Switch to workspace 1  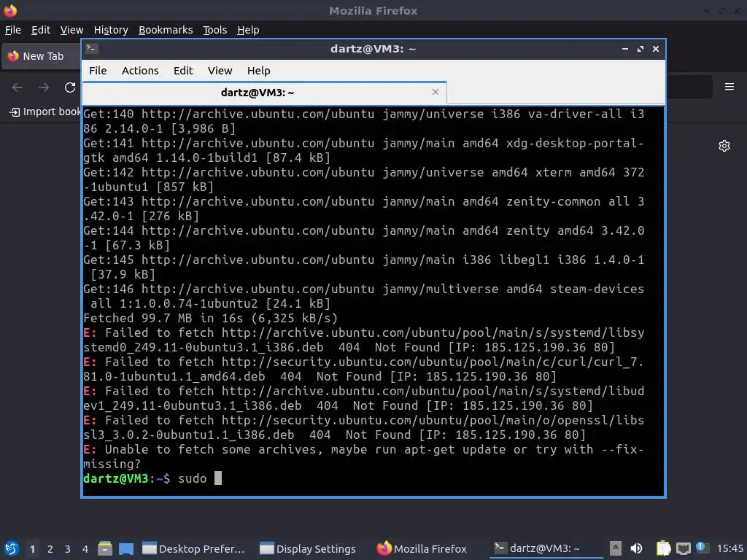point(32,548)
